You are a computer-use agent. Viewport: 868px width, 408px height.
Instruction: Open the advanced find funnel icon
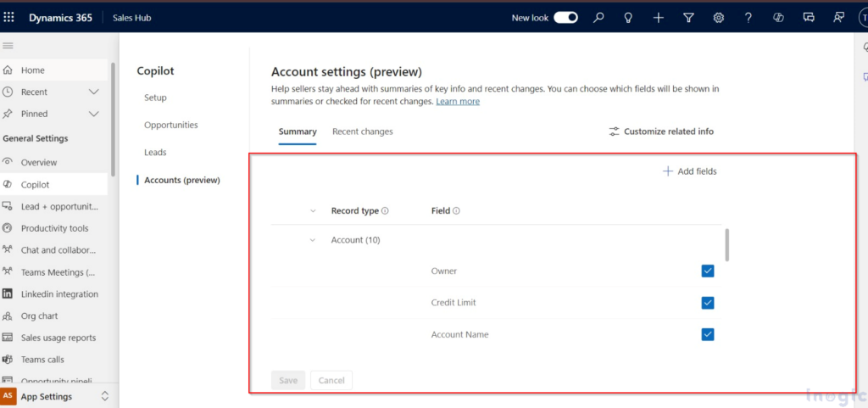click(688, 18)
